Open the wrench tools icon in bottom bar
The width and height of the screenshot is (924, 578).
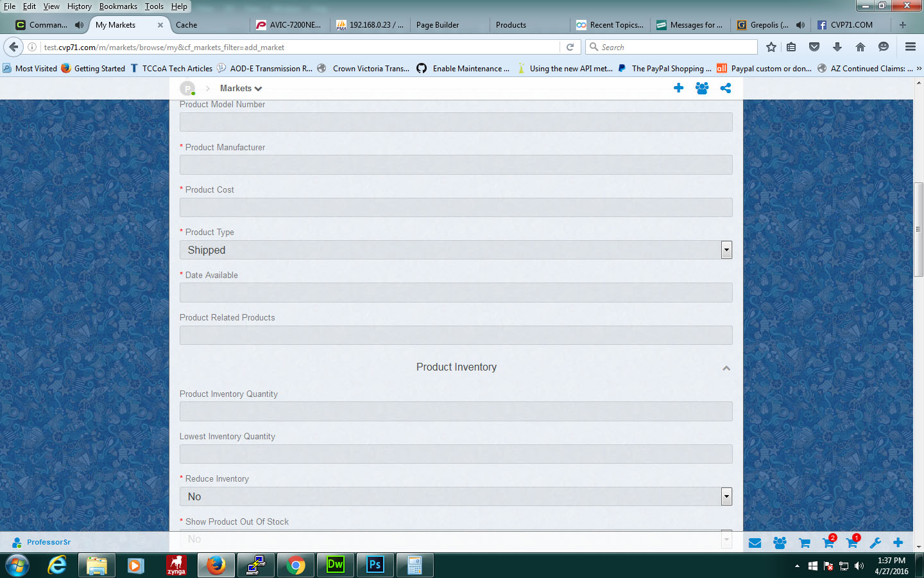click(x=875, y=543)
